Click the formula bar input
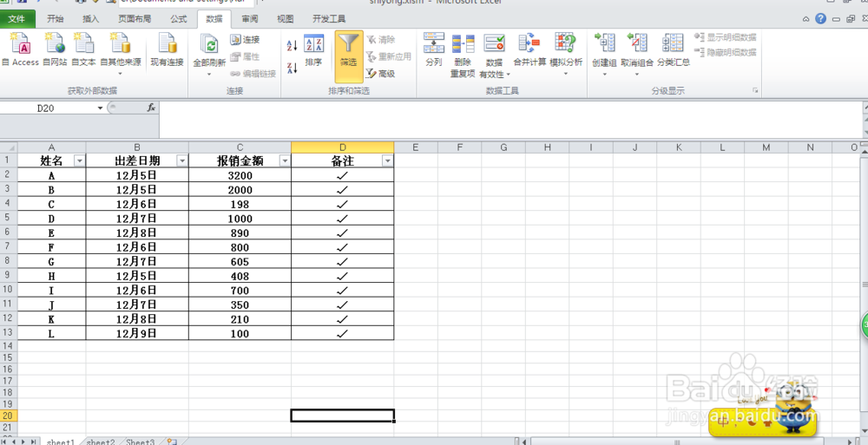Image resolution: width=868 pixels, height=445 pixels. [510, 120]
